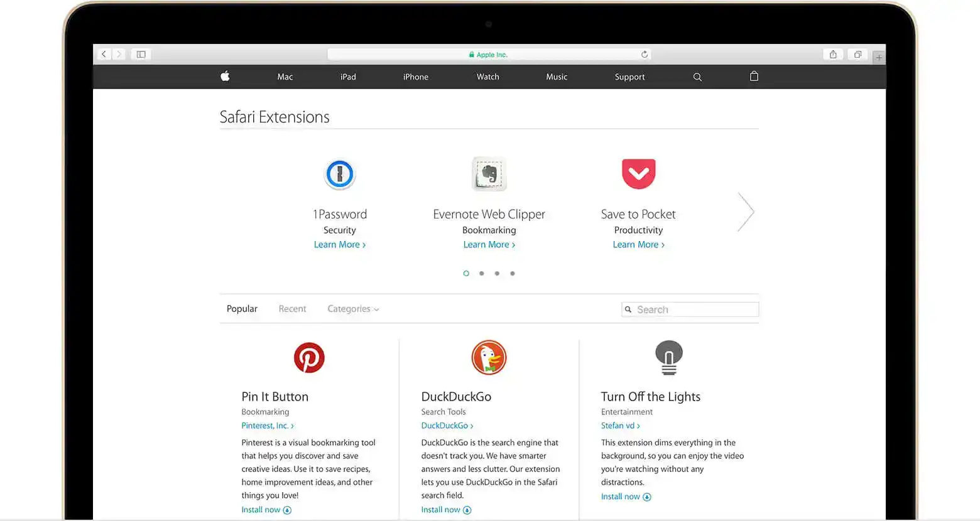Screen dimensions: 980x521
Task: Open the DuckDuckGo extension icon
Action: tap(489, 358)
